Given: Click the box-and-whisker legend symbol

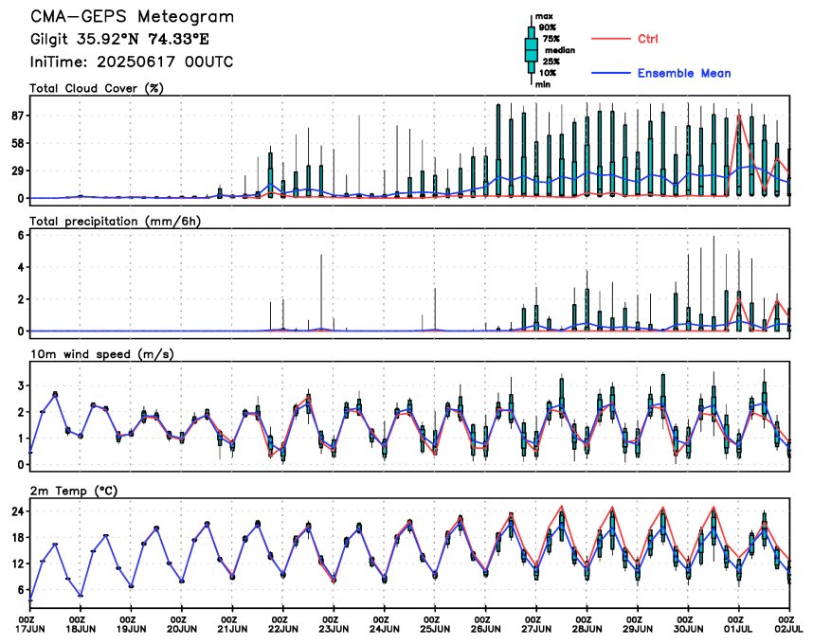Looking at the screenshot, I should coord(531,50).
